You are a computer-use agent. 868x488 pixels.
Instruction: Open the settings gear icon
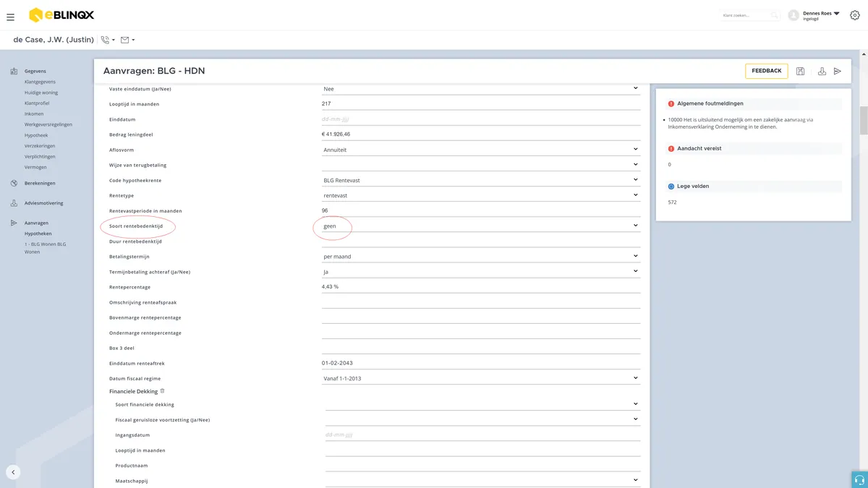[x=855, y=15]
